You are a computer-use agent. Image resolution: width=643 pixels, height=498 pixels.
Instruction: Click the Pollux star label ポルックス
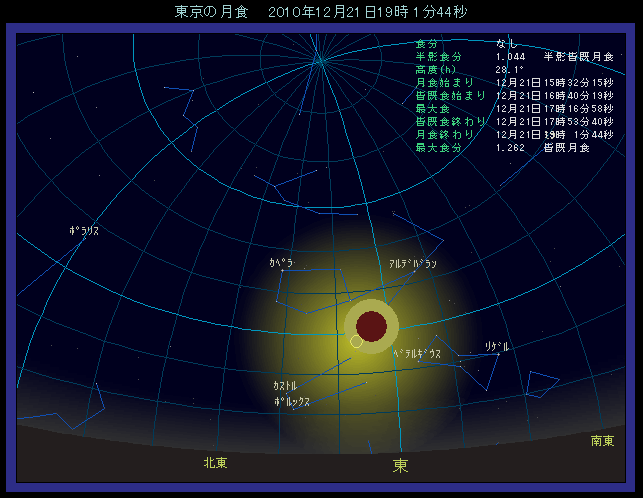tap(291, 401)
